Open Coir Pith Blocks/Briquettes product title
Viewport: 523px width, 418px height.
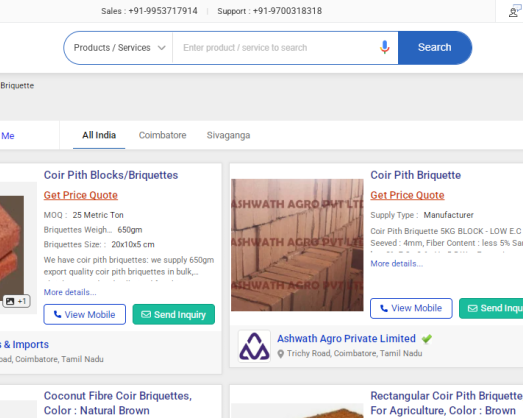click(111, 175)
